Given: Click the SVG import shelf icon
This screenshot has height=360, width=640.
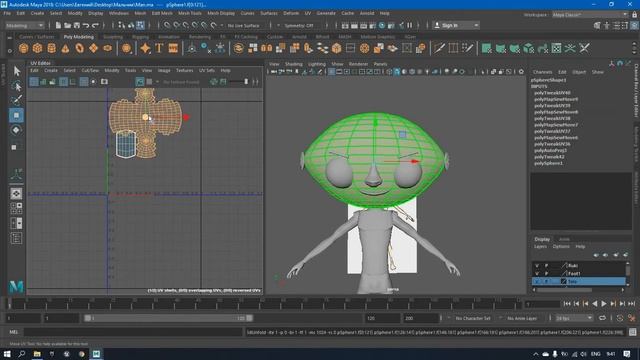Looking at the screenshot, I should click(173, 48).
